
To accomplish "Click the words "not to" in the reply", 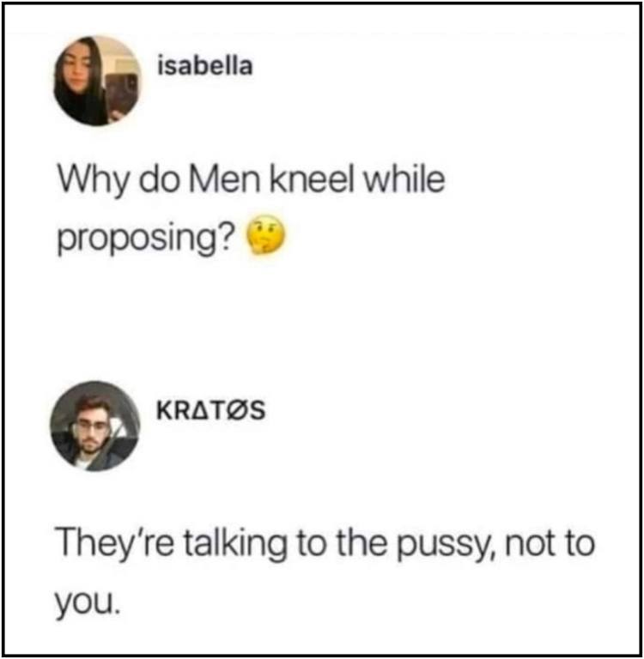I will tap(550, 543).
